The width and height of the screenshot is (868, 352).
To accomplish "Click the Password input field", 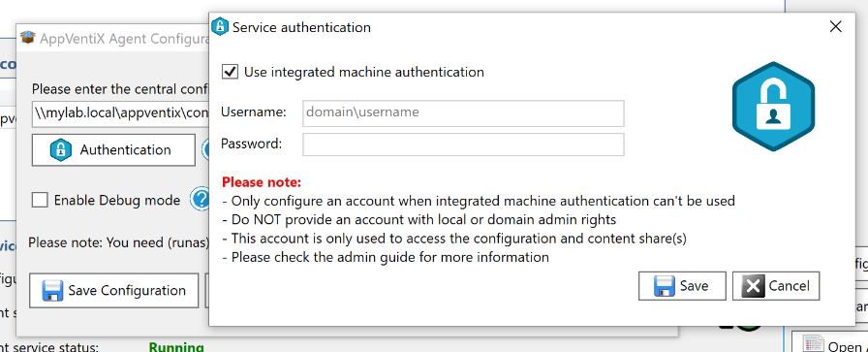I will [x=463, y=144].
